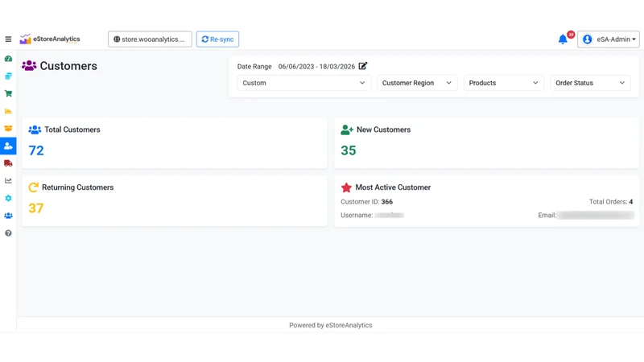Open the Order Status dropdown
Image resolution: width=644 pixels, height=362 pixels.
tap(590, 83)
